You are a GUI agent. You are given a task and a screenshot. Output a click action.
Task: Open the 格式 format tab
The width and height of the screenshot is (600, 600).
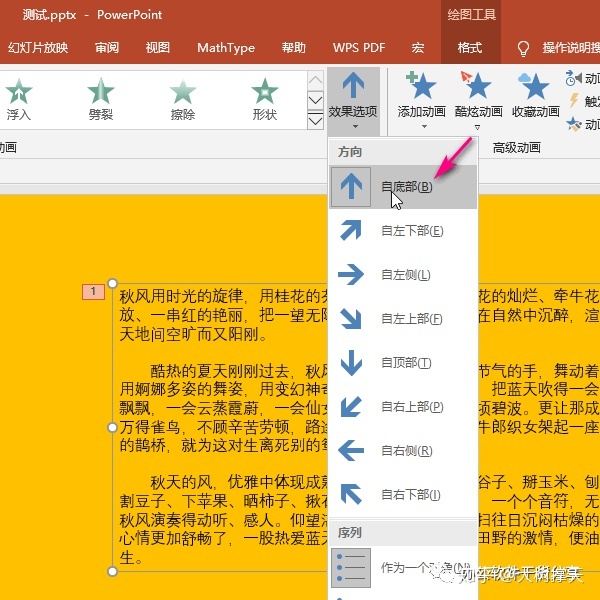[470, 48]
